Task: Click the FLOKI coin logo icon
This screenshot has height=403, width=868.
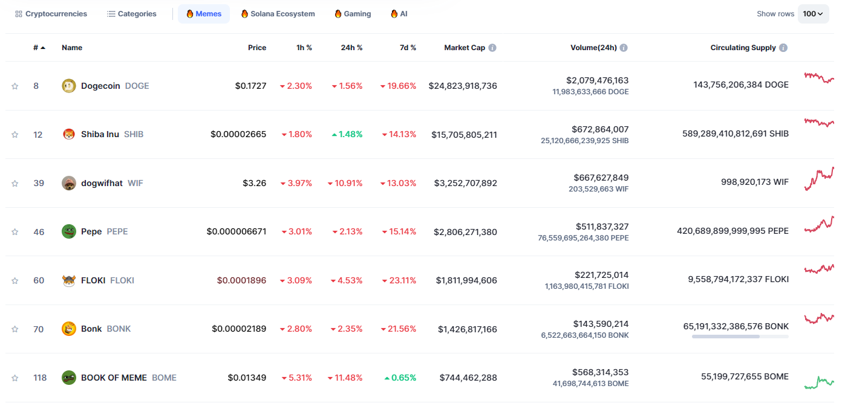Action: point(69,280)
